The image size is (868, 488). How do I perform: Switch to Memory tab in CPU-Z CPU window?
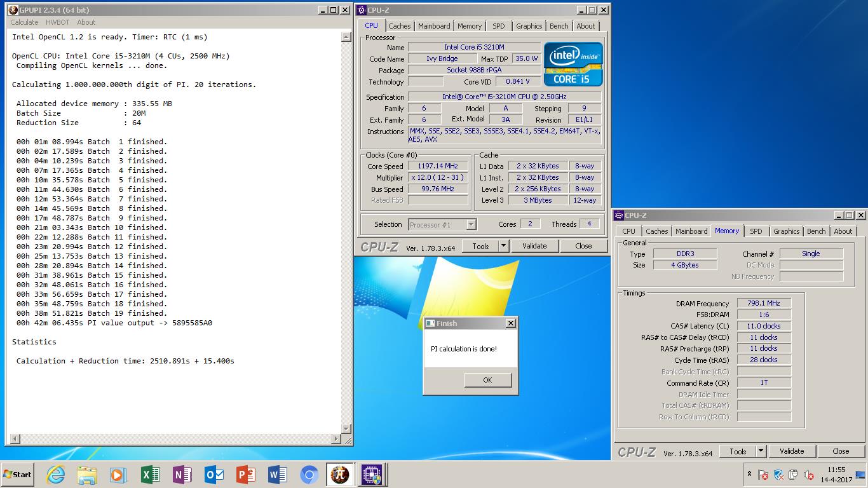click(470, 26)
